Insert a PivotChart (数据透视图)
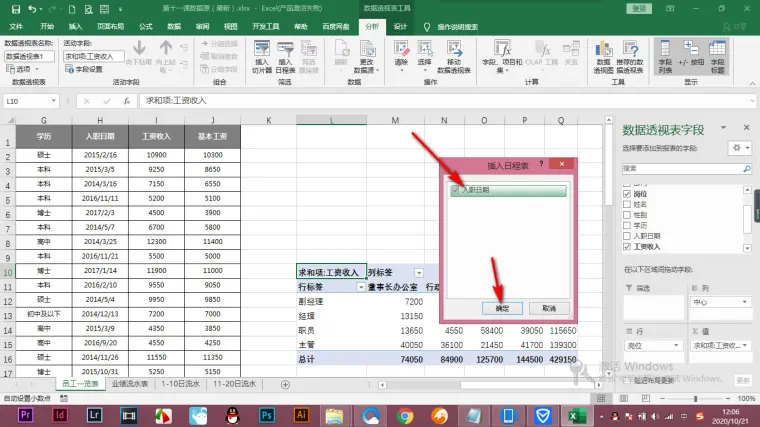 click(603, 57)
